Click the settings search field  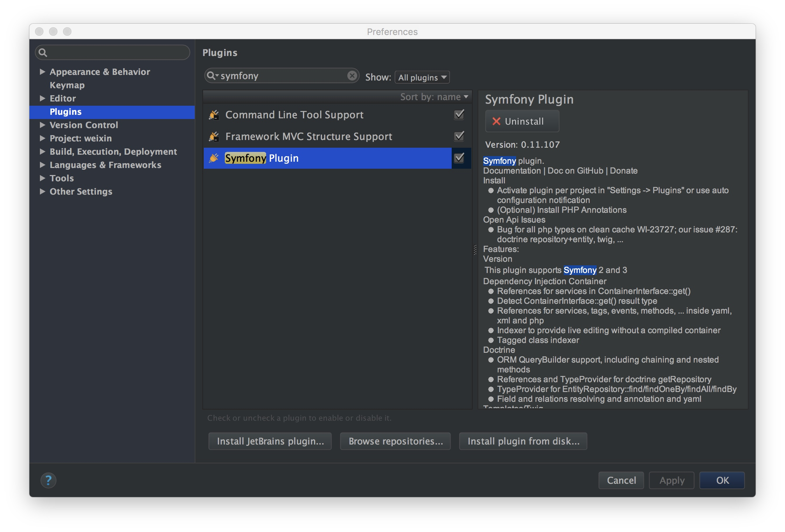[112, 52]
